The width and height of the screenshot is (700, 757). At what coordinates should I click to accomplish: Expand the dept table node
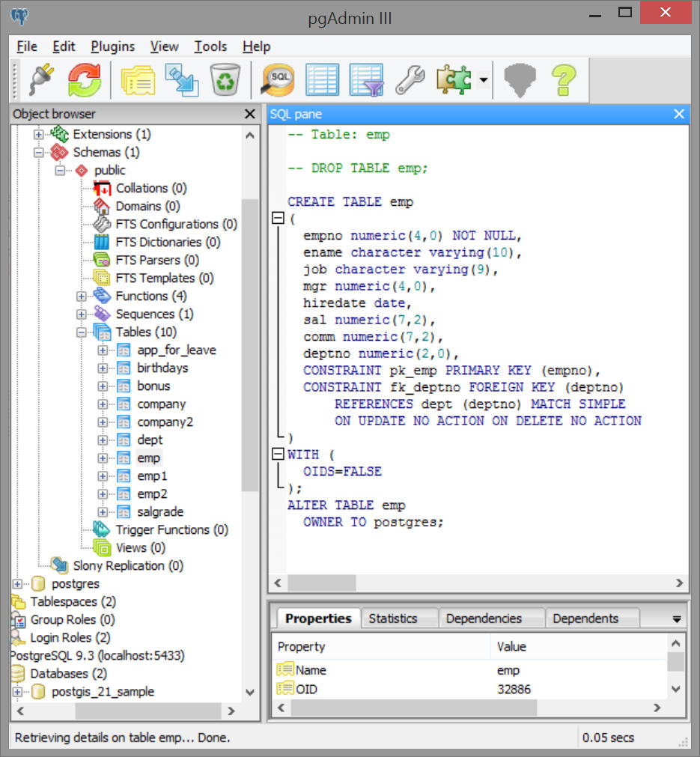pos(103,440)
